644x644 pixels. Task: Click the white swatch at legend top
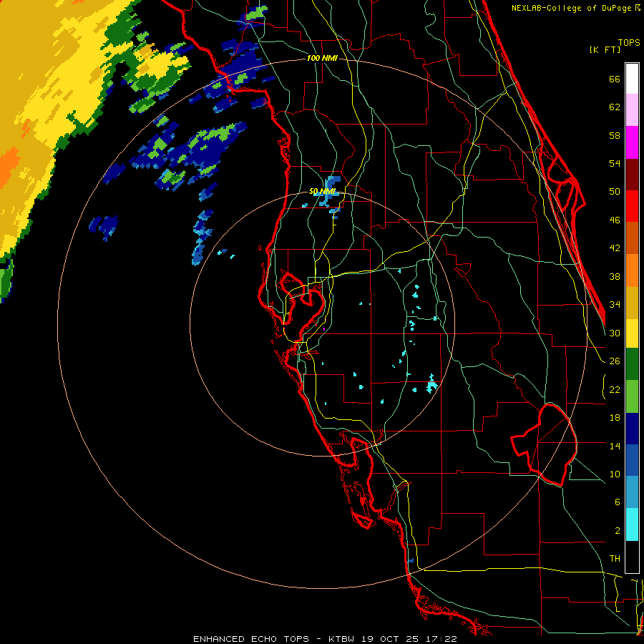coord(632,79)
